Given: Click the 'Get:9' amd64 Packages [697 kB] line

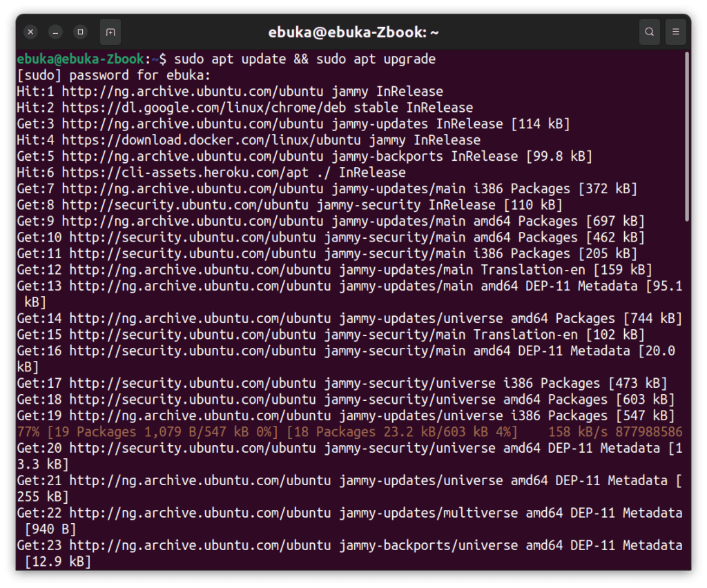Looking at the screenshot, I should coord(331,222).
